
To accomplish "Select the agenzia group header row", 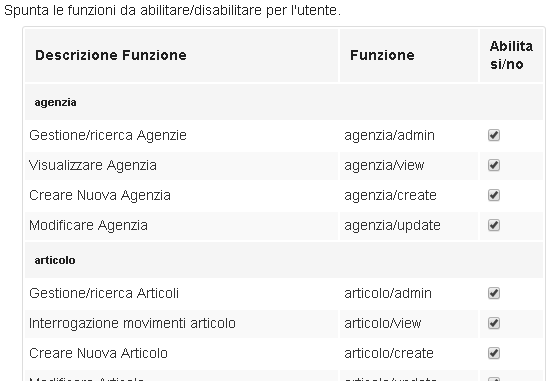I will click(x=284, y=102).
